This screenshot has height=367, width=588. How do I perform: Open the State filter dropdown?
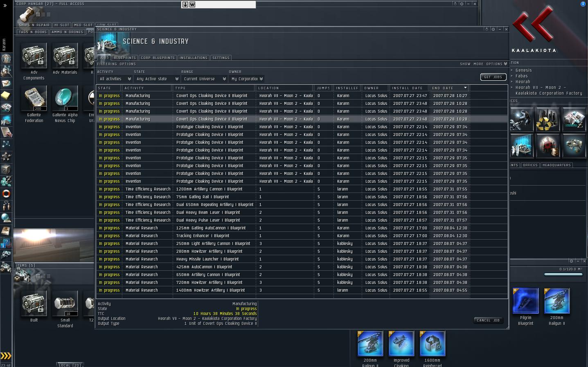pos(157,79)
